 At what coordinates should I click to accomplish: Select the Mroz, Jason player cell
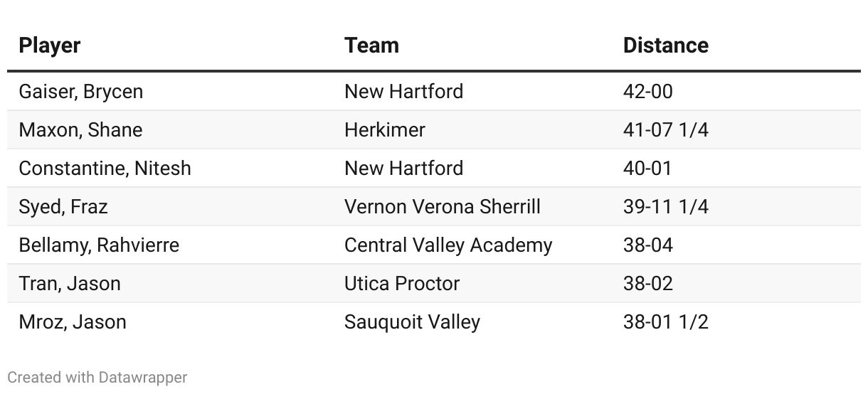coord(73,322)
